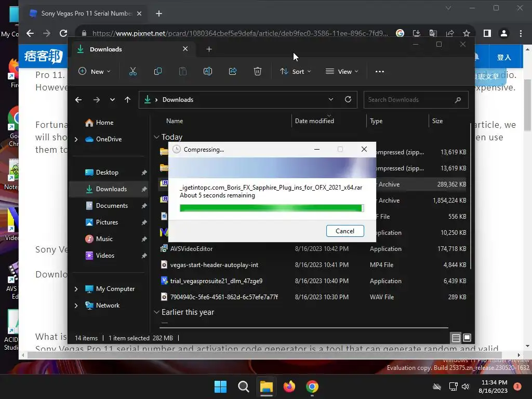532x399 pixels.
Task: Click the Cut scissors icon in Explorer toolbar
Action: pyautogui.click(x=132, y=71)
